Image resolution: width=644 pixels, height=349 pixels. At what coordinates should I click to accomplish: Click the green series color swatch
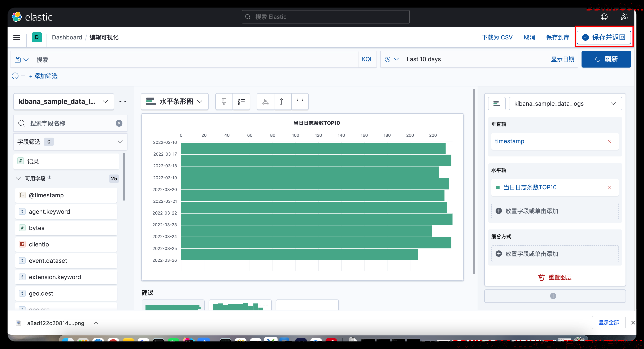coord(497,187)
